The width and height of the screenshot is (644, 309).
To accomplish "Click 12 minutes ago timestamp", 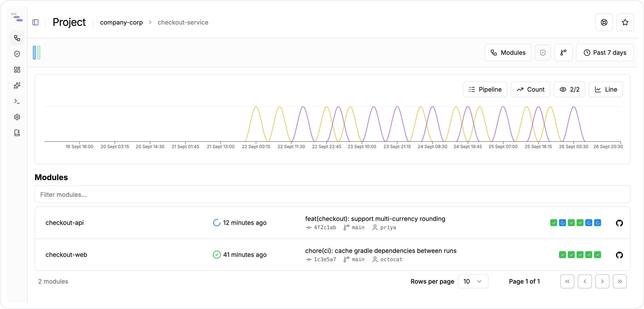I will [244, 223].
